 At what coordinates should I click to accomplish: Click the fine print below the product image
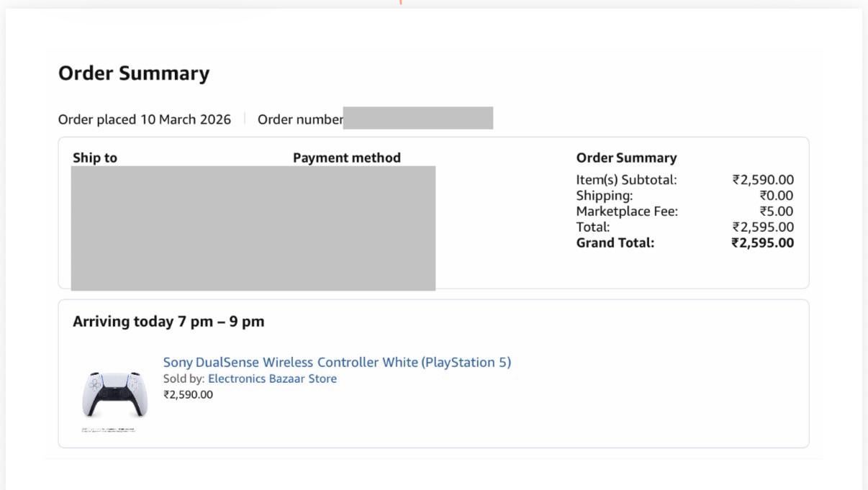(x=108, y=430)
